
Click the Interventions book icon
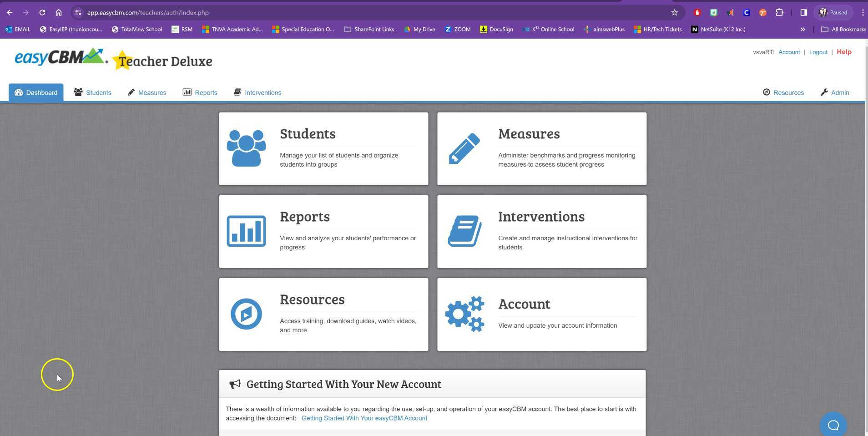(464, 230)
